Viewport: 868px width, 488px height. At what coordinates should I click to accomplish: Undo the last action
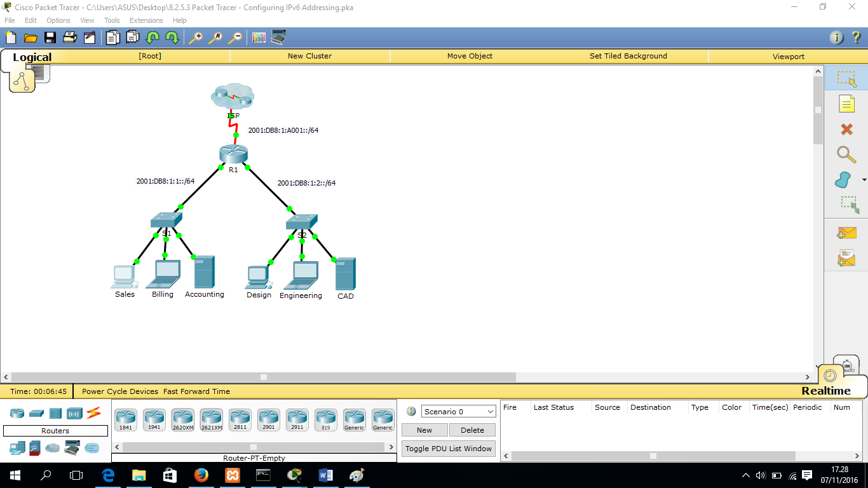pos(153,38)
